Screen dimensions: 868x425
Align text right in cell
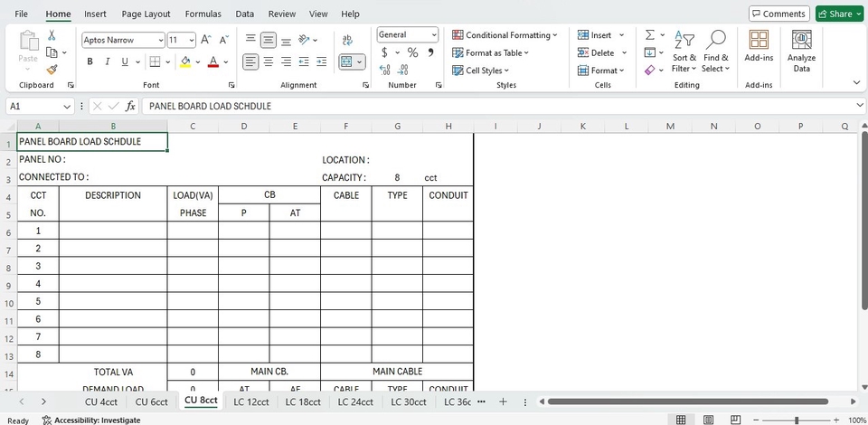286,62
